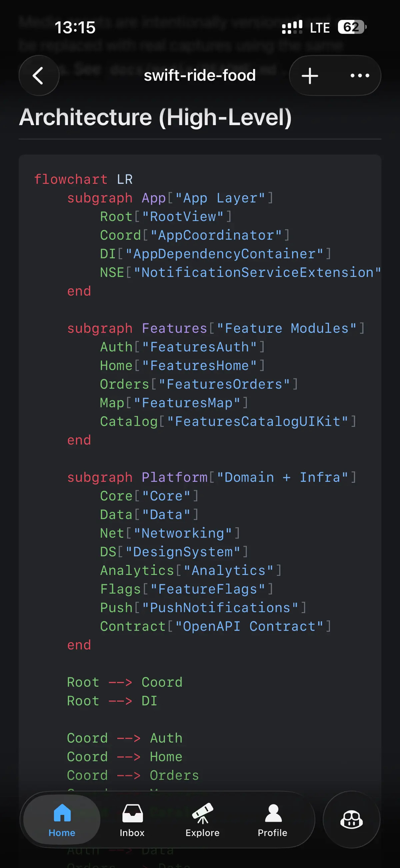Tap the Home house icon
This screenshot has height=868, width=400.
point(62,813)
